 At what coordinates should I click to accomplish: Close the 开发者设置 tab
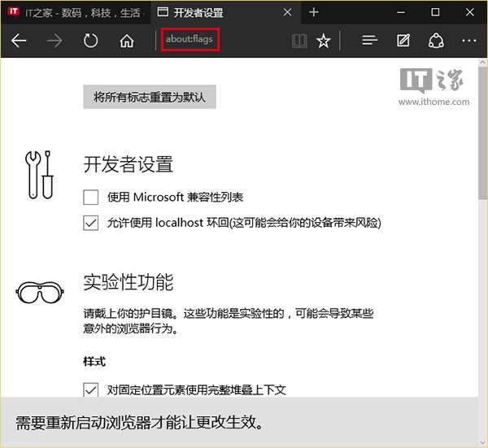point(287,12)
